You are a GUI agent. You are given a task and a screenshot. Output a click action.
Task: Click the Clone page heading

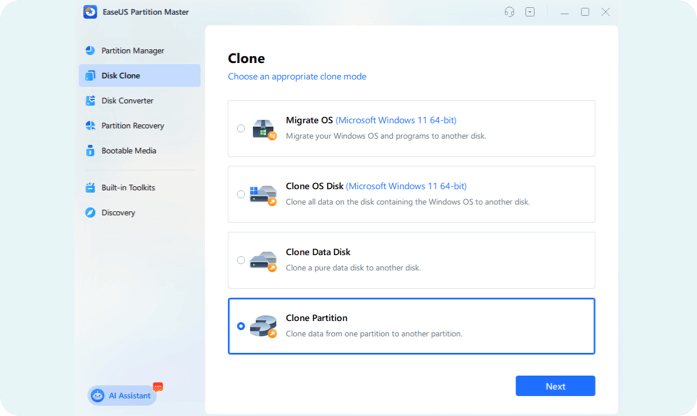[x=246, y=58]
